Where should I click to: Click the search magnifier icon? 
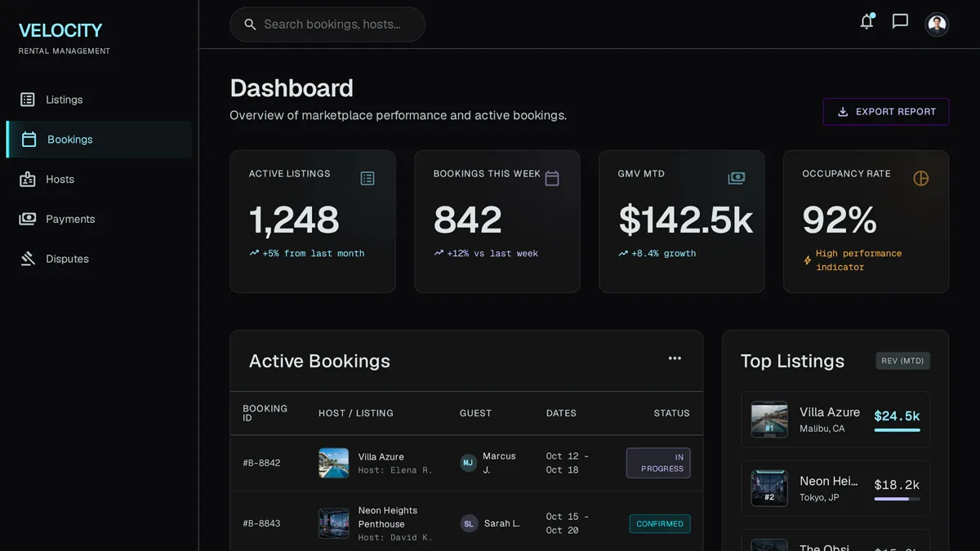point(250,24)
